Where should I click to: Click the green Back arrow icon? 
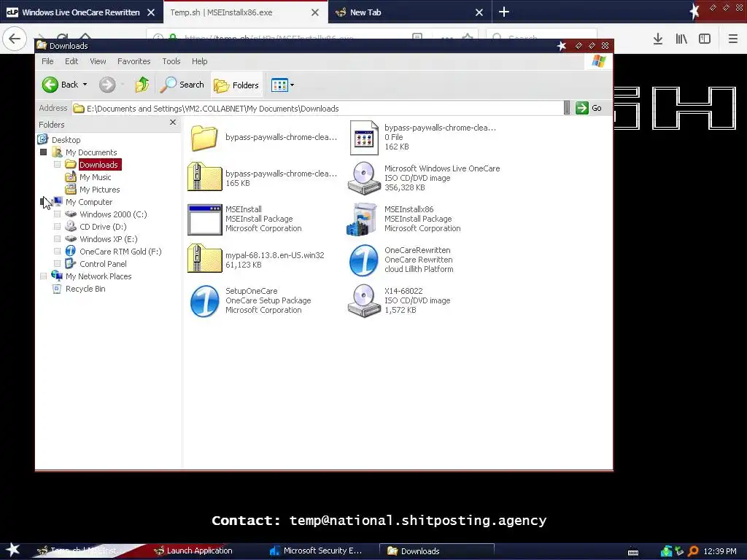point(50,85)
